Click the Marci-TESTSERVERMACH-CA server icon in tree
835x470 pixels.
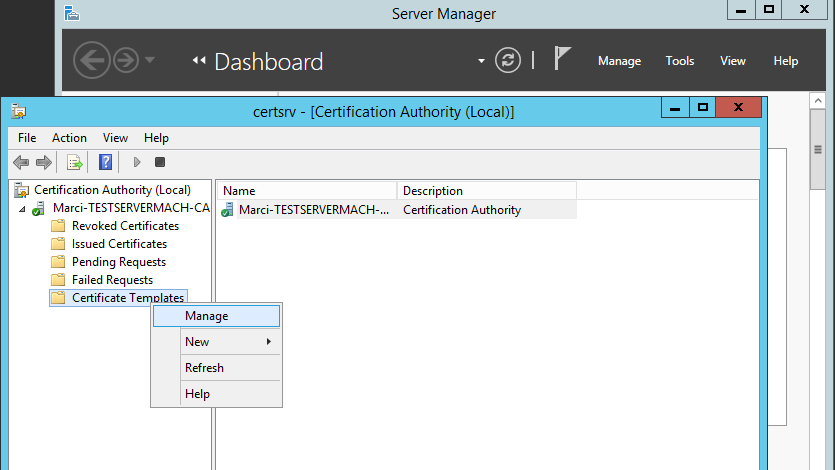38,208
